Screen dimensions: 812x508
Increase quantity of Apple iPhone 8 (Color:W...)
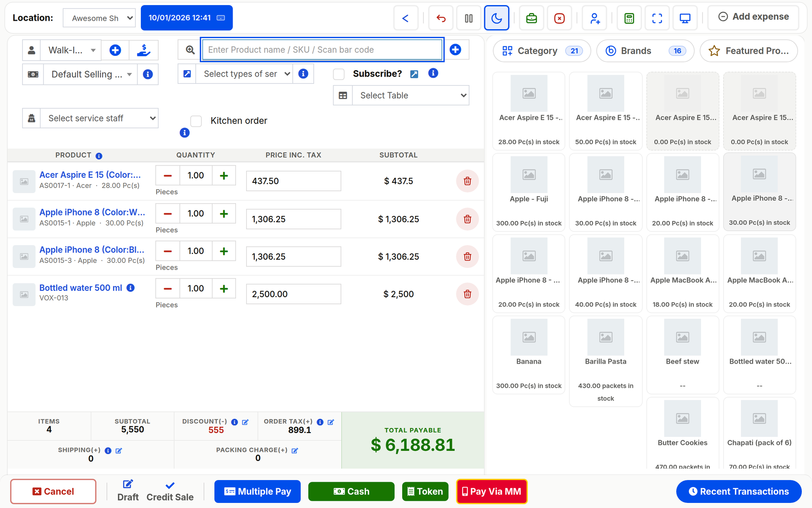click(224, 213)
